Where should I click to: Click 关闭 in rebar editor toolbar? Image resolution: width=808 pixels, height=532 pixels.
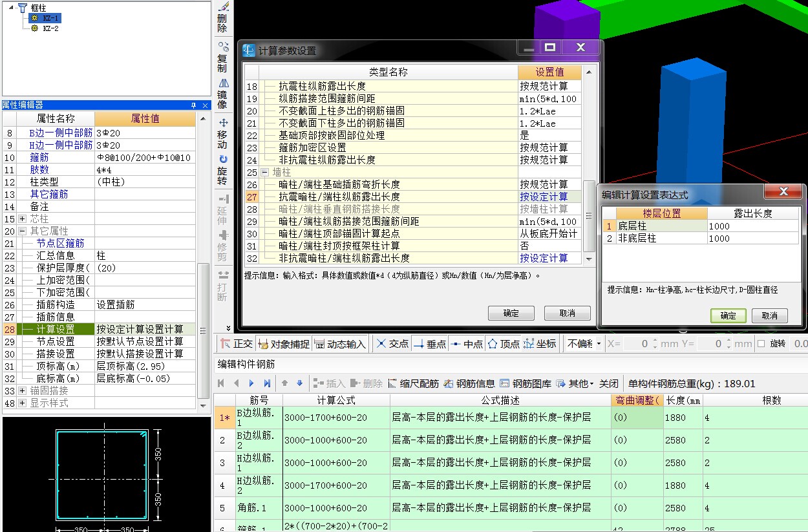tap(609, 383)
